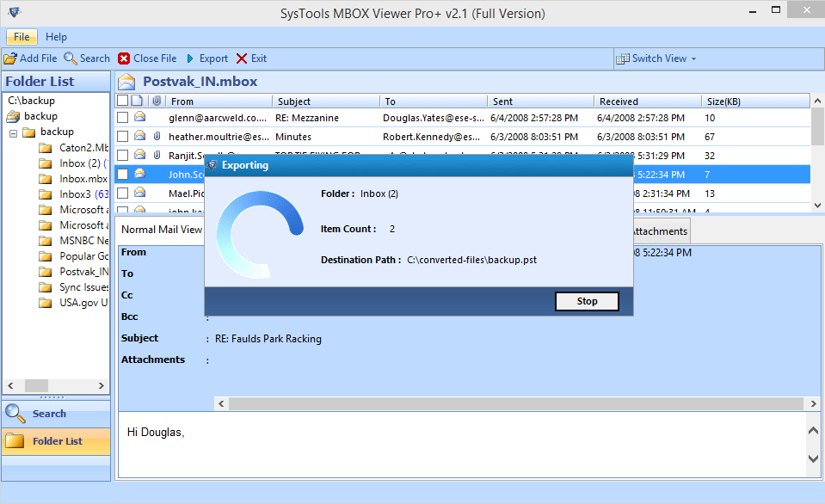
Task: Click the email list vertical scrollbar thumb
Action: click(x=817, y=126)
